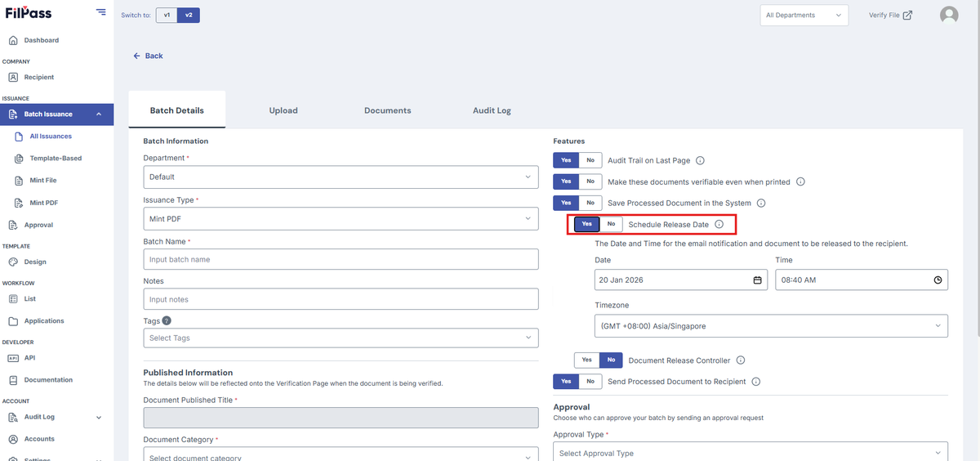Image resolution: width=980 pixels, height=461 pixels.
Task: Click the workflow List icon
Action: click(x=13, y=299)
